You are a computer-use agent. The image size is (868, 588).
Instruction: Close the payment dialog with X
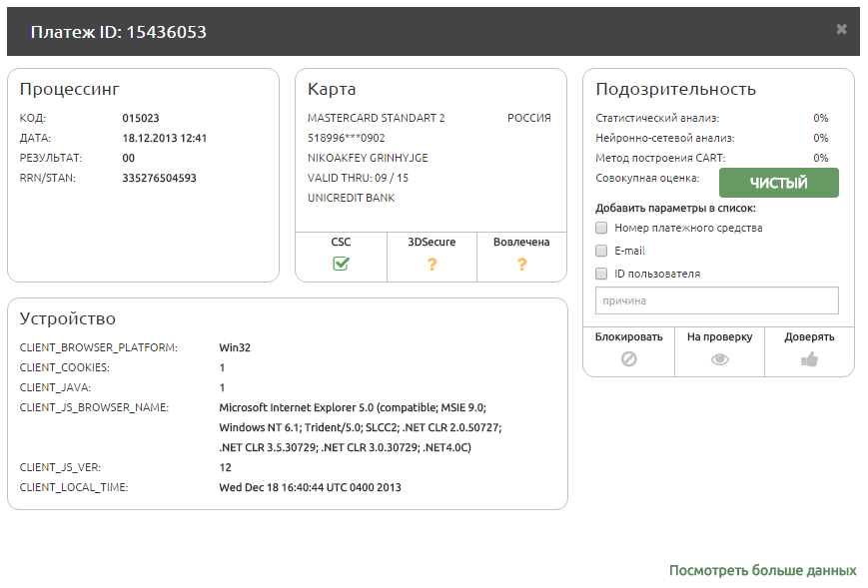[x=841, y=30]
